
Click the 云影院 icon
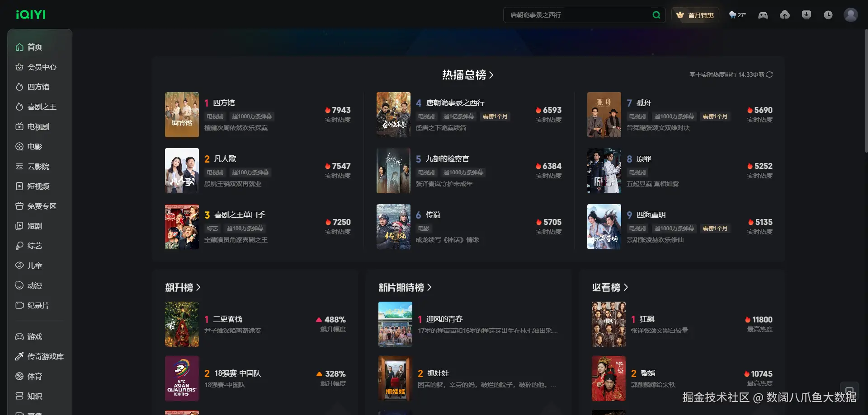coord(19,166)
